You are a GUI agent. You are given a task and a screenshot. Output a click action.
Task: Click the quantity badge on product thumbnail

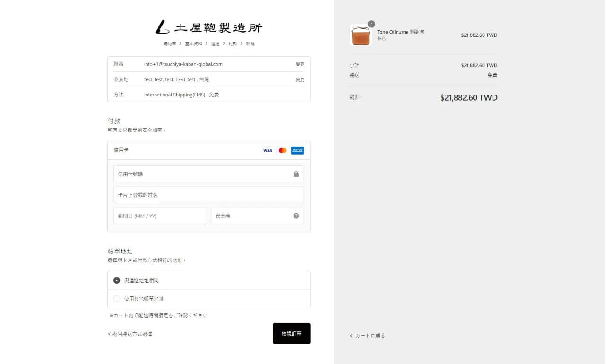click(372, 24)
